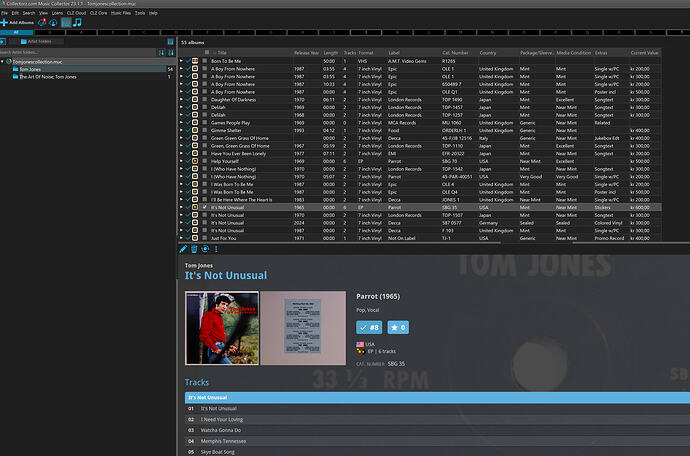Expand the Just For You row arrow
Screen dimensions: 690x456
(x=181, y=238)
